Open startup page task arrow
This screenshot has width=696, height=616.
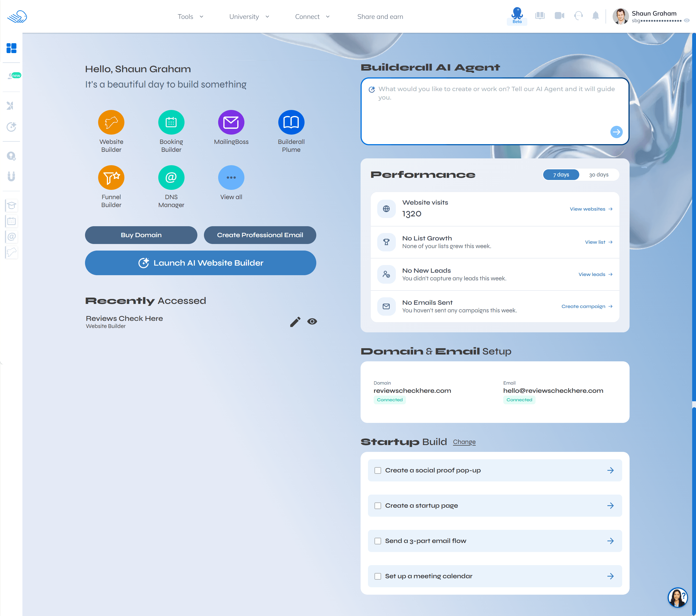610,505
